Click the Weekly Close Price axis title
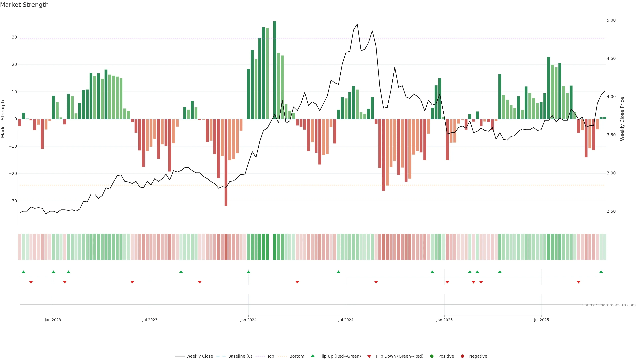 coord(622,119)
